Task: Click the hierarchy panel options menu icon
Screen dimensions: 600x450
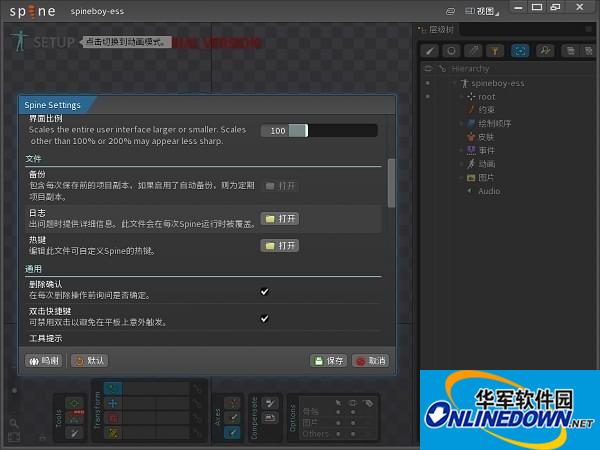Action: 589,29
